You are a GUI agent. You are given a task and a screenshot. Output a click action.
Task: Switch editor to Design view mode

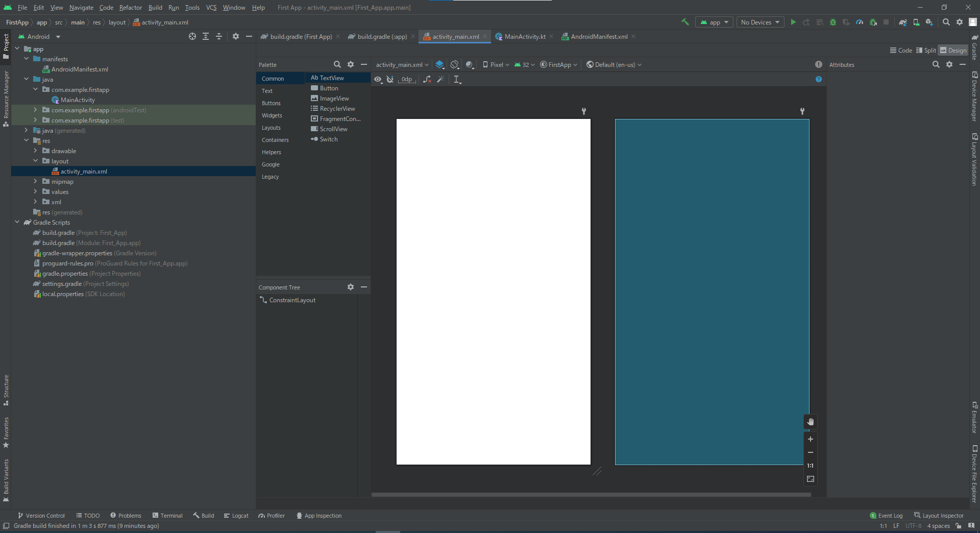pos(953,50)
